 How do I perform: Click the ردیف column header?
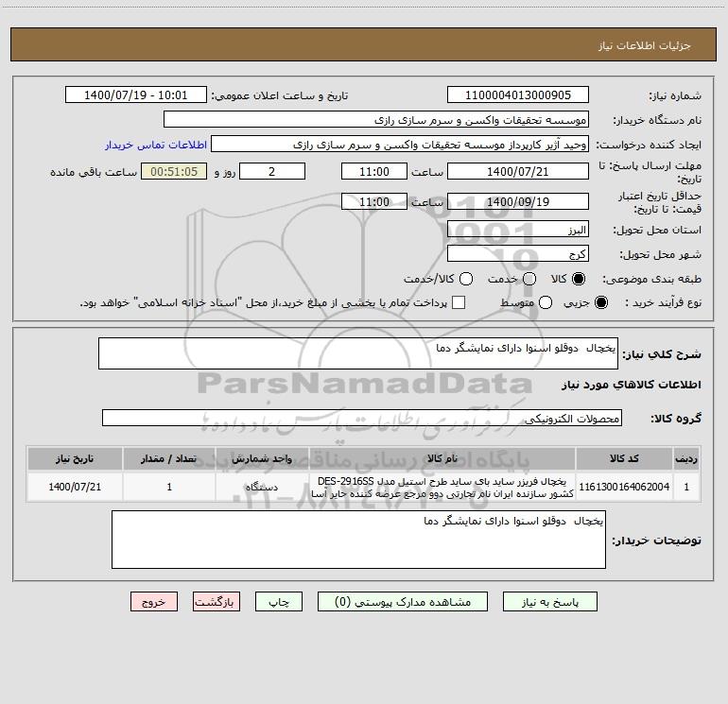tap(686, 458)
